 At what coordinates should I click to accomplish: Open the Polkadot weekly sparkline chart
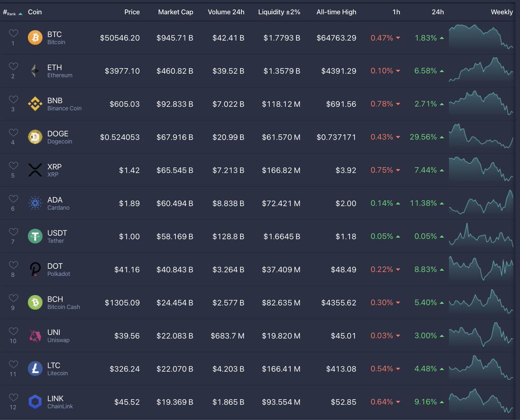pos(481,268)
